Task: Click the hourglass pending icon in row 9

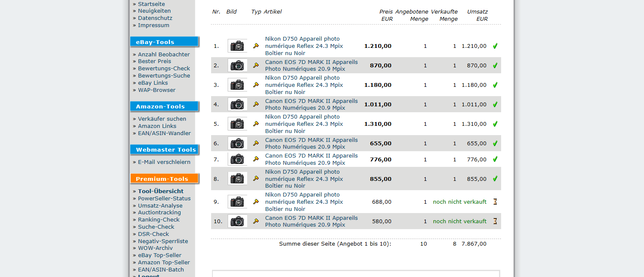Action: (495, 202)
